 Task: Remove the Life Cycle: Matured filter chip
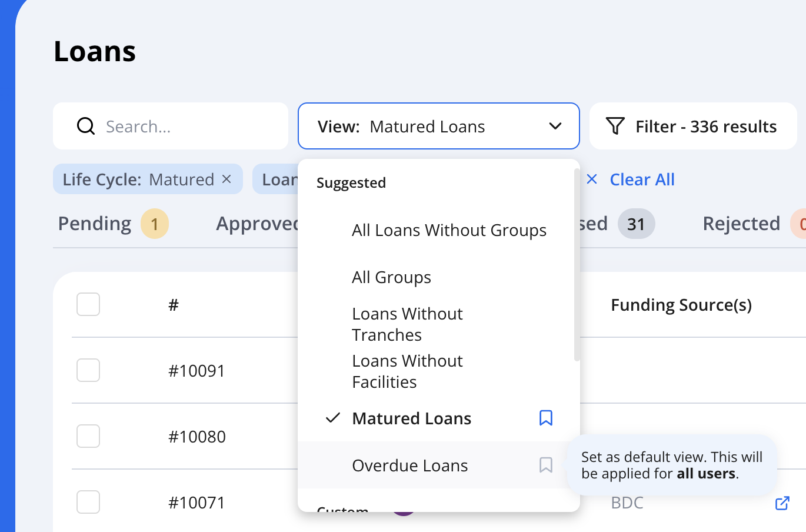pos(227,179)
